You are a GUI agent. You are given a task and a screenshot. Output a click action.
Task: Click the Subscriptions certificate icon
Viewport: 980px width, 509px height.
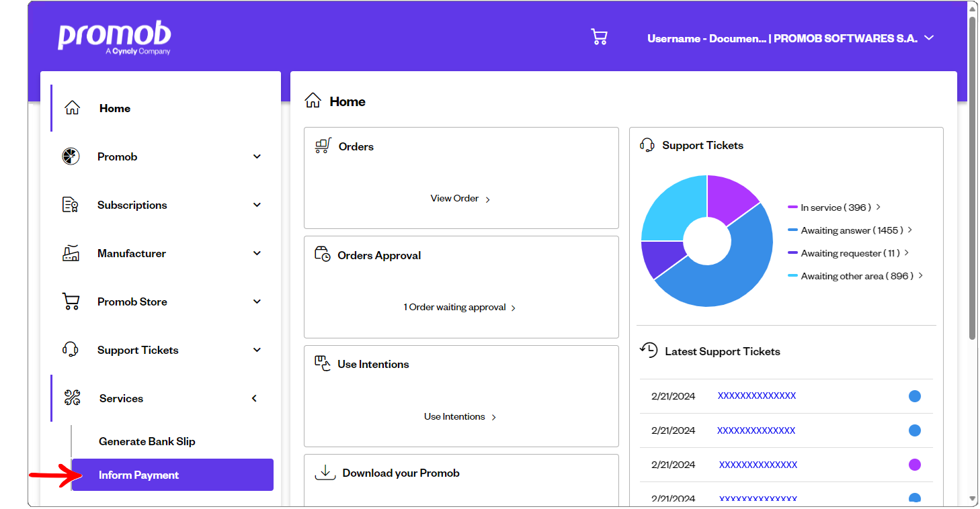coord(71,205)
